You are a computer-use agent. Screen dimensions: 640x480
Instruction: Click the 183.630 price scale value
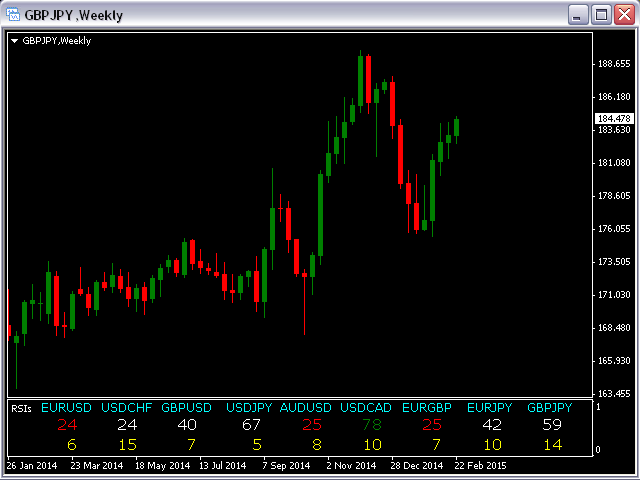coord(614,130)
